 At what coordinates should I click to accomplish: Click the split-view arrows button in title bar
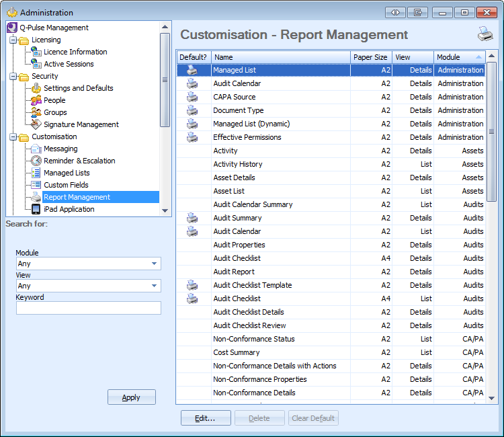pos(395,13)
